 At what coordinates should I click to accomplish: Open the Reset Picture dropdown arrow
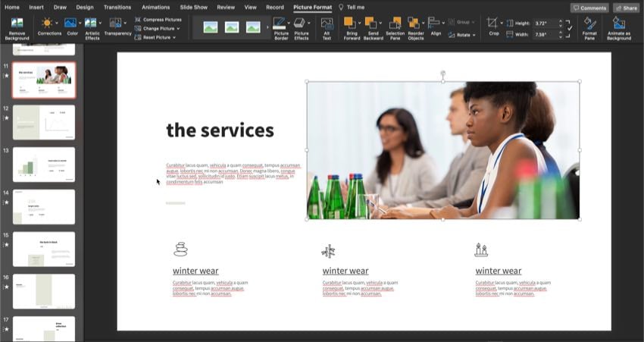(174, 37)
